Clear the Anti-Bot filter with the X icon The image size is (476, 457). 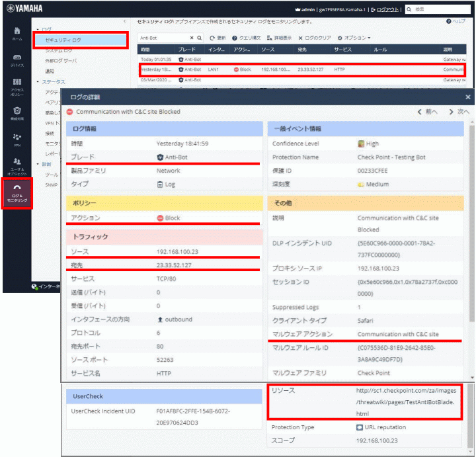point(192,38)
